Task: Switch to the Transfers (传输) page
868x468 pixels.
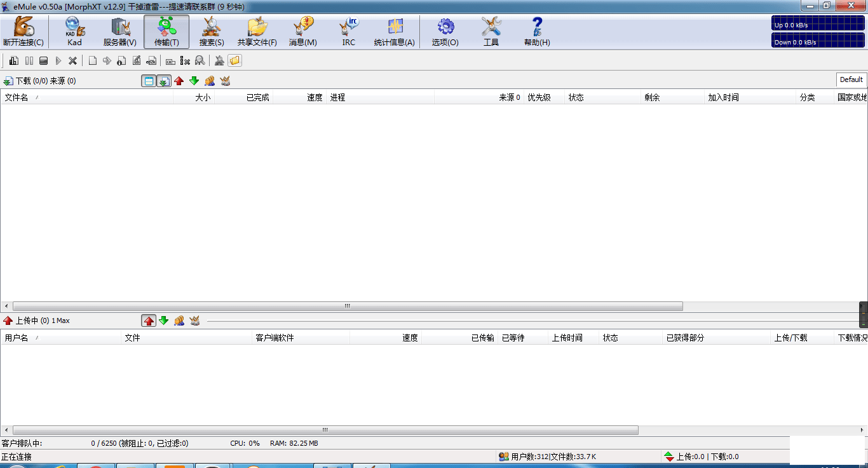Action: tap(166, 32)
